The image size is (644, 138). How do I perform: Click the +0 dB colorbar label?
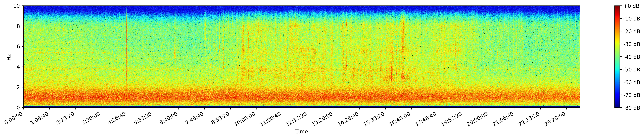click(x=631, y=6)
